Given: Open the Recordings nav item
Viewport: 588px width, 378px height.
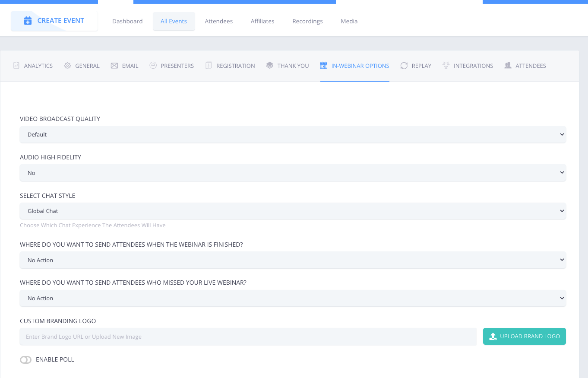Looking at the screenshot, I should (x=307, y=21).
